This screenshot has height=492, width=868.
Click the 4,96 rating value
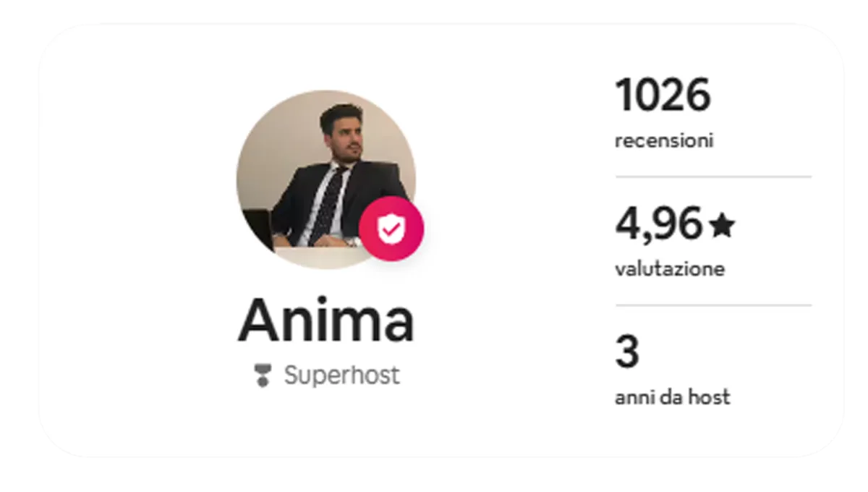pyautogui.click(x=658, y=225)
